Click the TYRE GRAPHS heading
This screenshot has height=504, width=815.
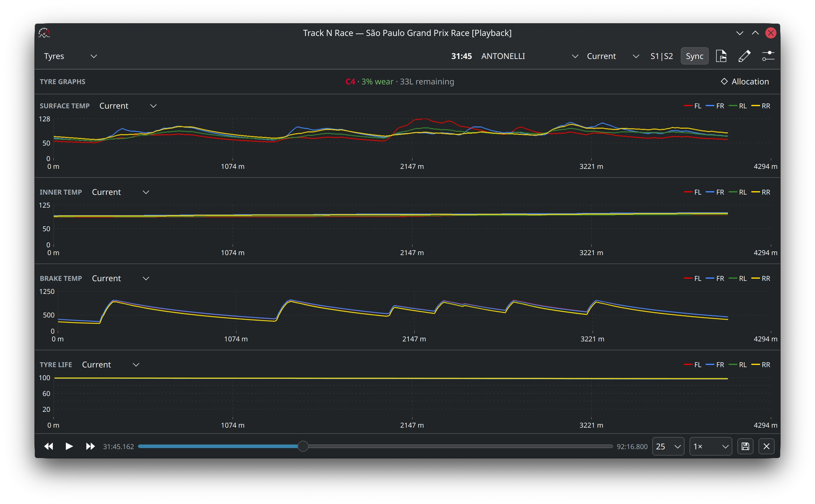coord(62,81)
